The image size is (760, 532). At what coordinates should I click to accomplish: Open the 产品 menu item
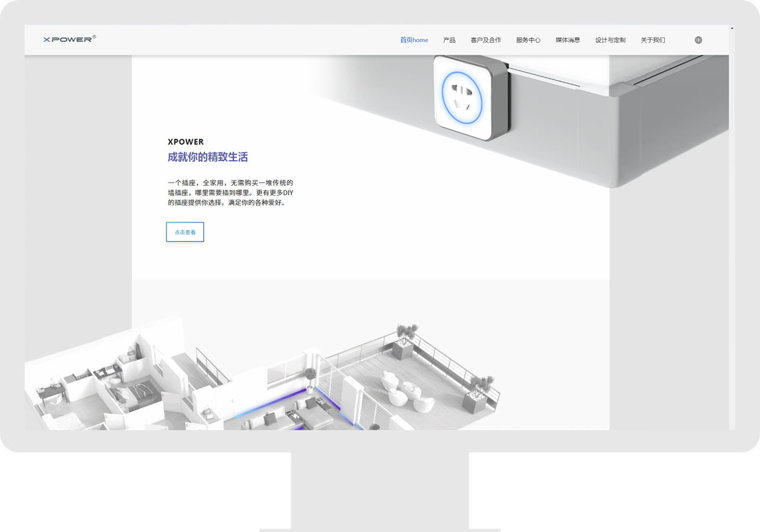[450, 40]
